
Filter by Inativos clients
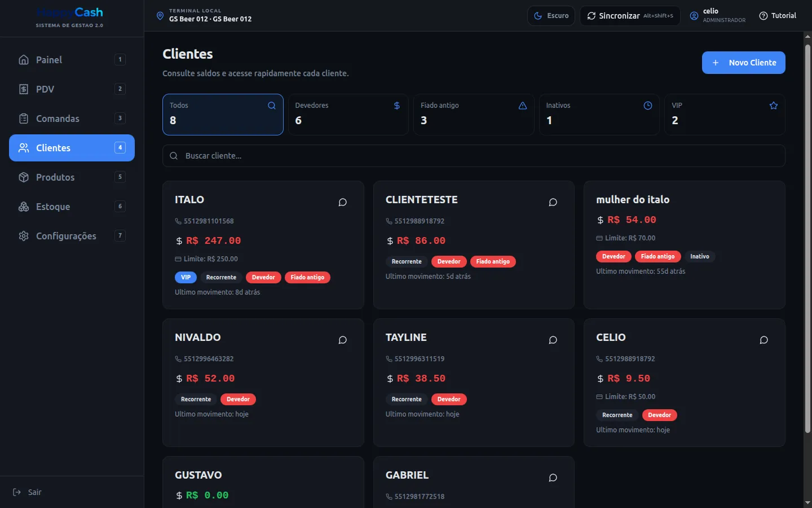pos(599,115)
